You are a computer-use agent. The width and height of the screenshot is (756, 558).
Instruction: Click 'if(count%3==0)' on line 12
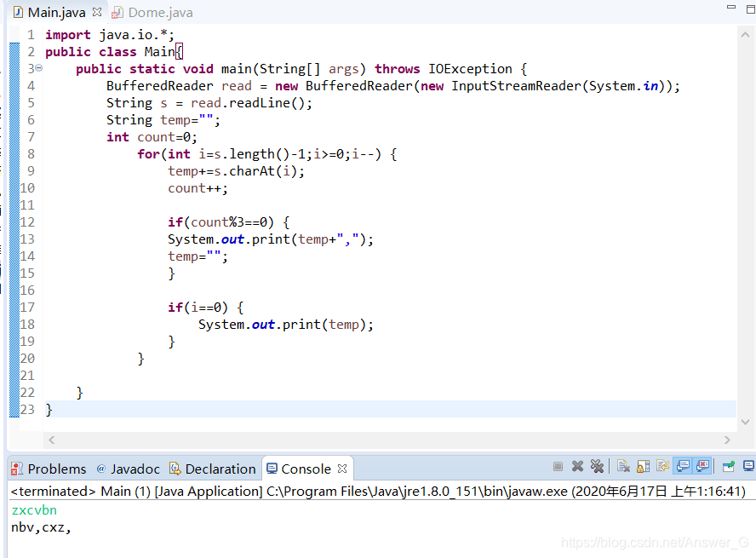[x=220, y=222]
